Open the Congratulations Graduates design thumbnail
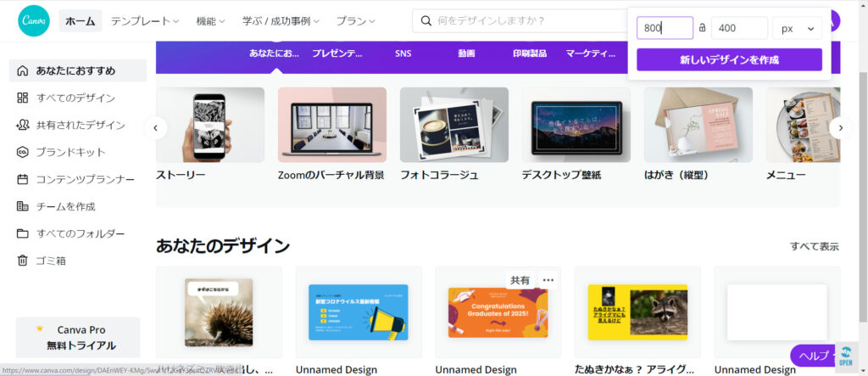This screenshot has width=868, height=376. [x=498, y=312]
